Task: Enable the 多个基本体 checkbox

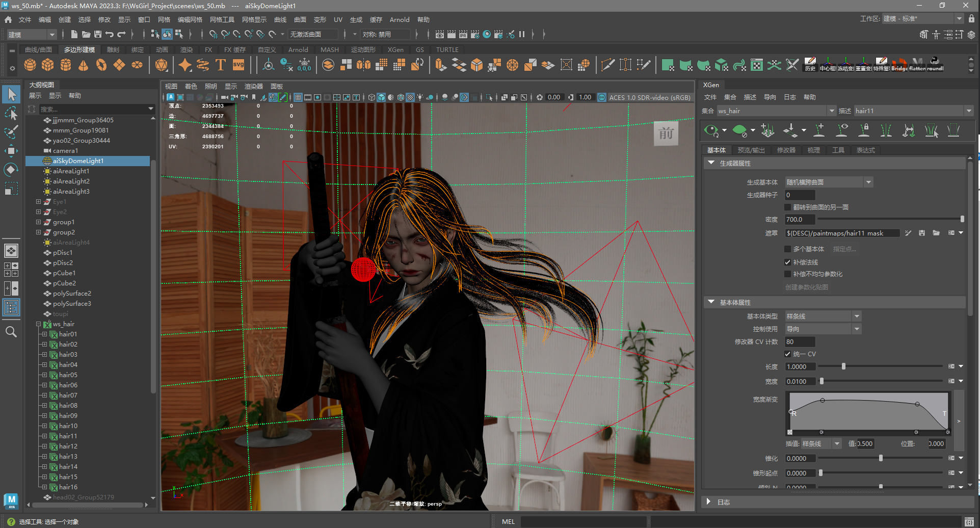Action: [x=788, y=249]
